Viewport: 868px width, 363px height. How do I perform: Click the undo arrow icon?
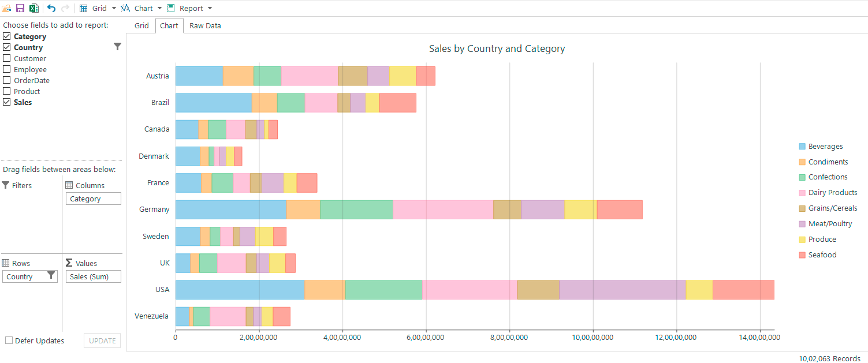51,8
